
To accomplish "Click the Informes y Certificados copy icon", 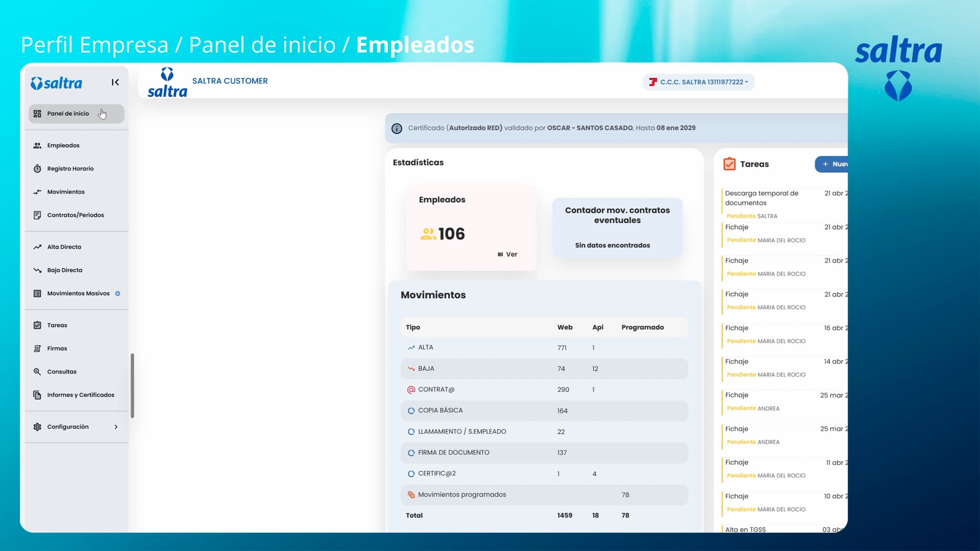I will [37, 395].
